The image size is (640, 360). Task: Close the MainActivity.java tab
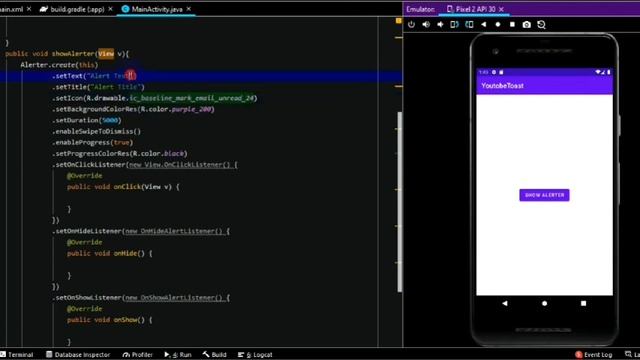click(x=189, y=9)
